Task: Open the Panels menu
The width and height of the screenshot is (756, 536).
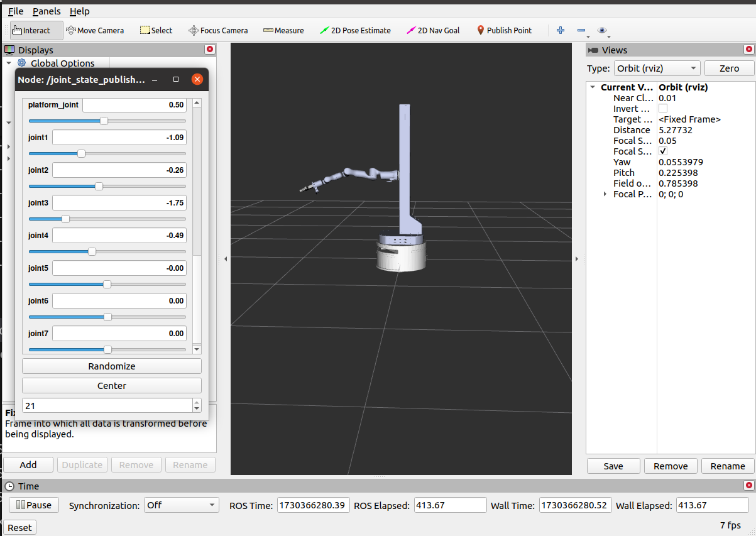Action: click(x=47, y=11)
